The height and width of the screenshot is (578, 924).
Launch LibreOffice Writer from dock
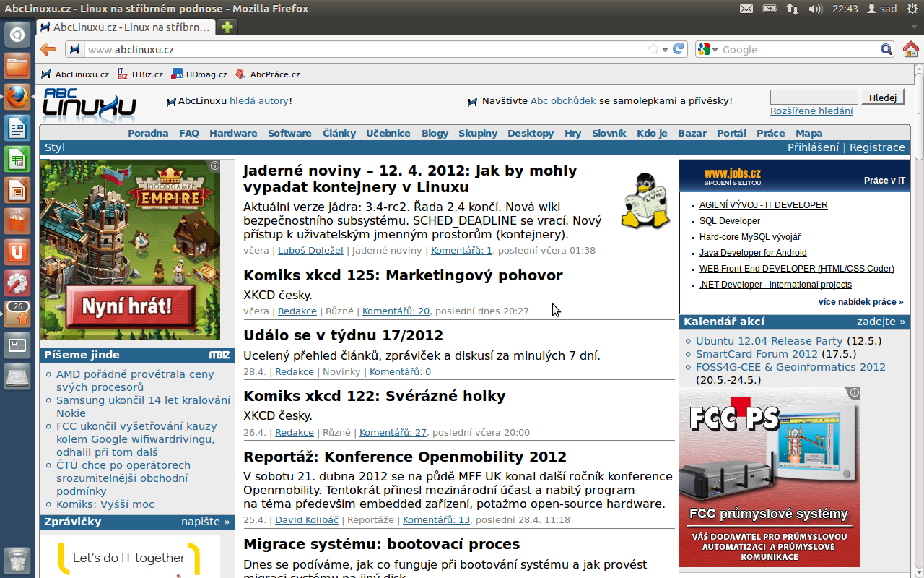point(17,129)
